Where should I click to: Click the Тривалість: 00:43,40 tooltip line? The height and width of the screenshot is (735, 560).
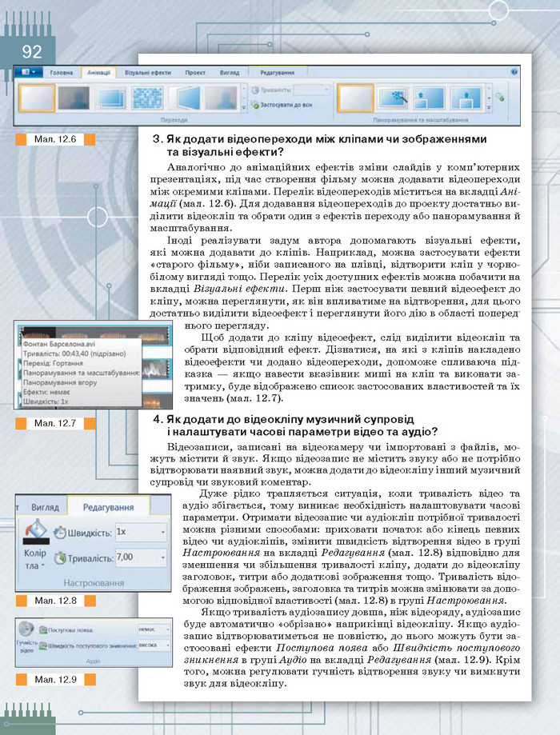[74, 354]
